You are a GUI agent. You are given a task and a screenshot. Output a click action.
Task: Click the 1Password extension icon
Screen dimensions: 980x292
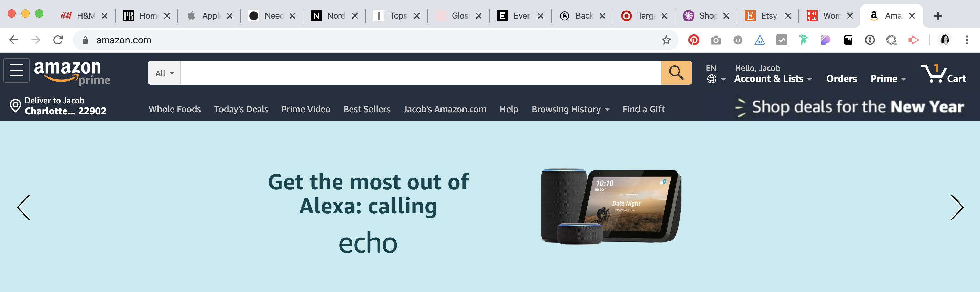pyautogui.click(x=870, y=40)
